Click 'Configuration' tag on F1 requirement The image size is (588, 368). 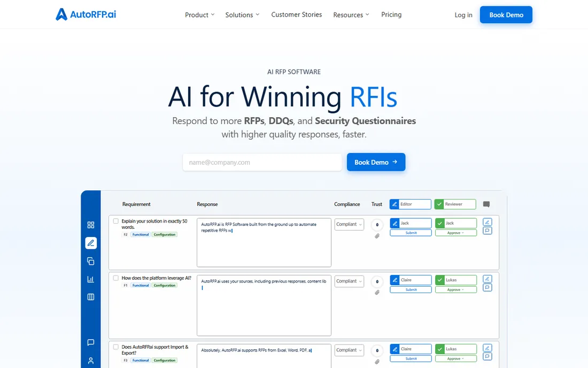tap(164, 286)
